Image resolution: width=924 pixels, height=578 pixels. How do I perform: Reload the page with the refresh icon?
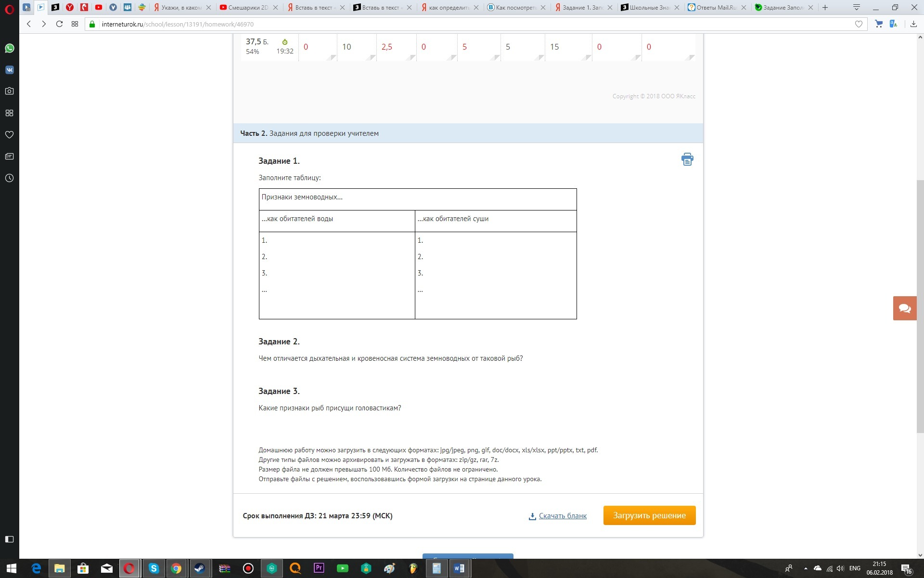click(59, 24)
